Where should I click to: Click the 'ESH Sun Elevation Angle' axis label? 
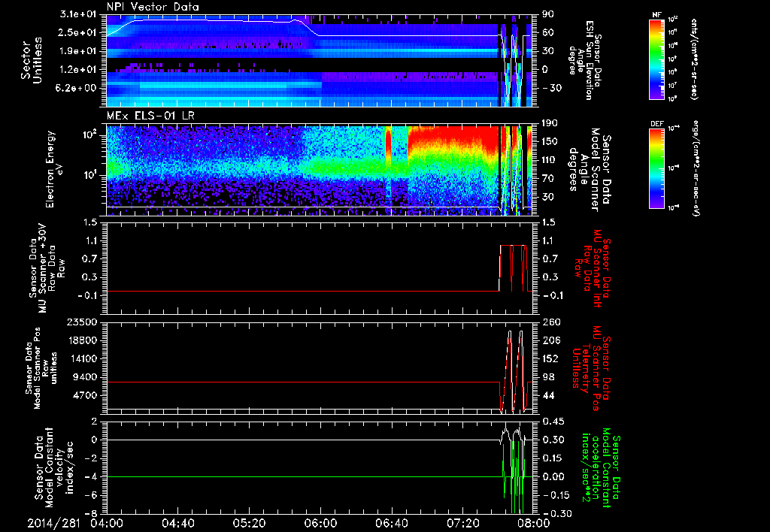[584, 60]
